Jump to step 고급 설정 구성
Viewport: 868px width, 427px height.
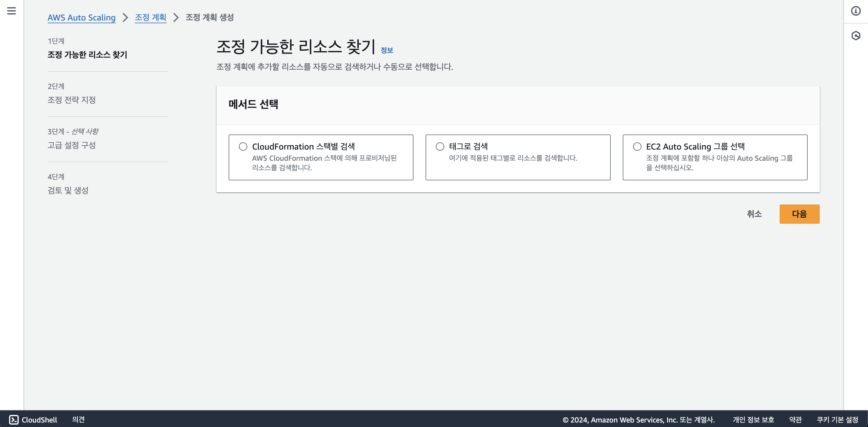(x=71, y=145)
